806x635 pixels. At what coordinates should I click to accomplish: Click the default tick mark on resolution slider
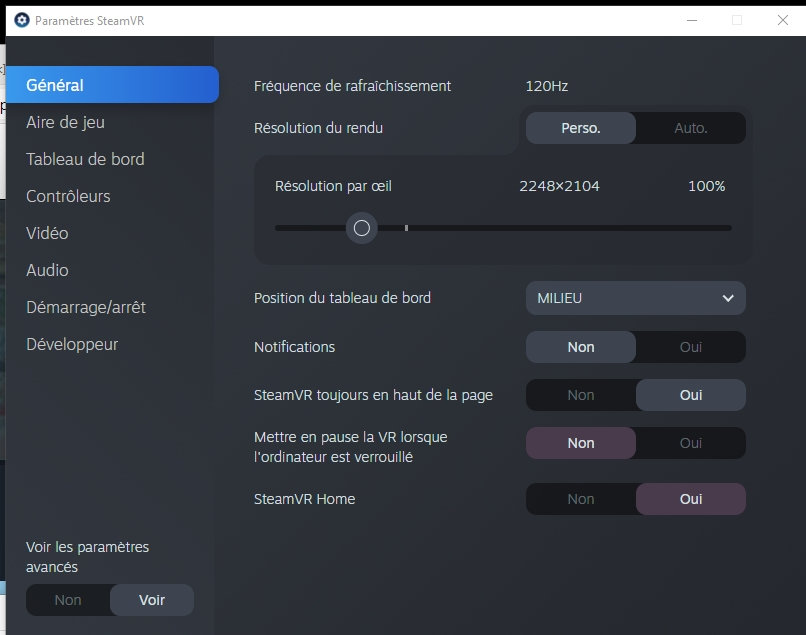(406, 227)
